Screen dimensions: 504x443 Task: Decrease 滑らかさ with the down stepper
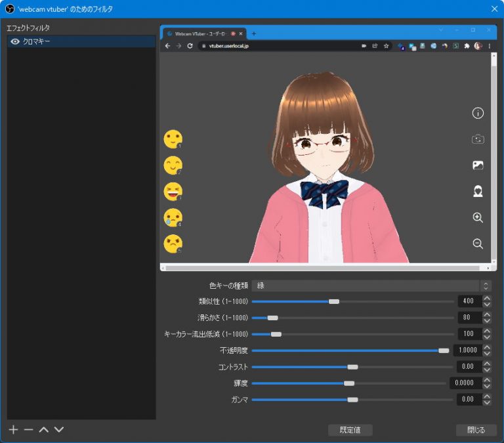click(x=487, y=321)
